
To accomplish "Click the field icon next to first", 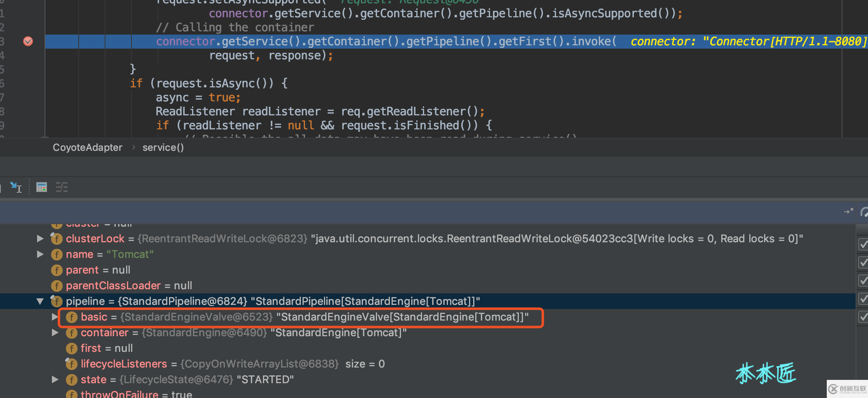I will click(x=71, y=348).
